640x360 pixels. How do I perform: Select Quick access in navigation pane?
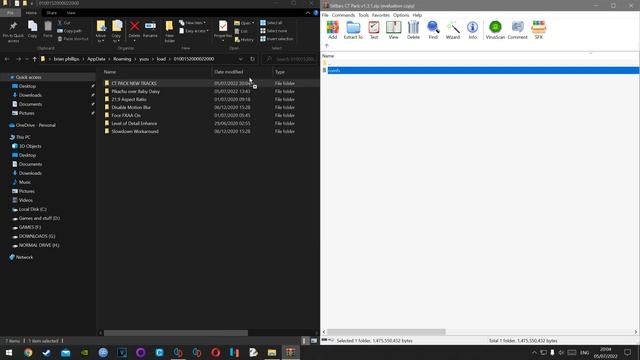coord(29,77)
